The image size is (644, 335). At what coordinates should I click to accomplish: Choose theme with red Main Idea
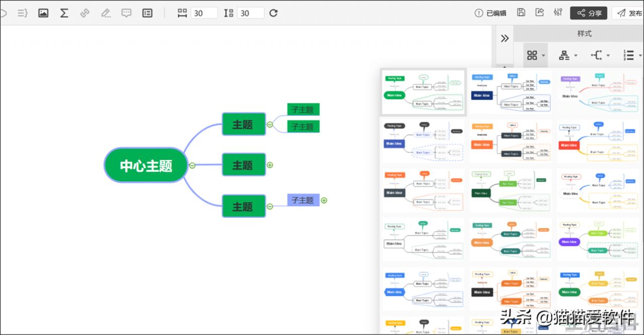coord(599,141)
